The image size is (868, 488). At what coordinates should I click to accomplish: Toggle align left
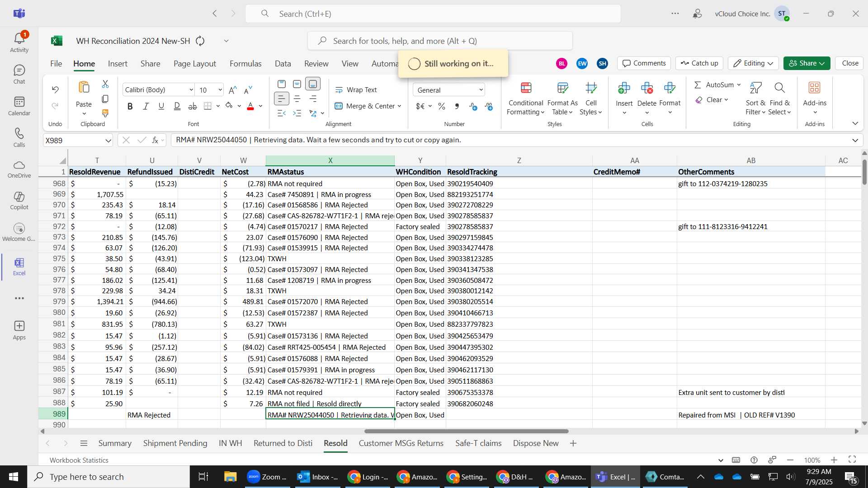tap(281, 99)
